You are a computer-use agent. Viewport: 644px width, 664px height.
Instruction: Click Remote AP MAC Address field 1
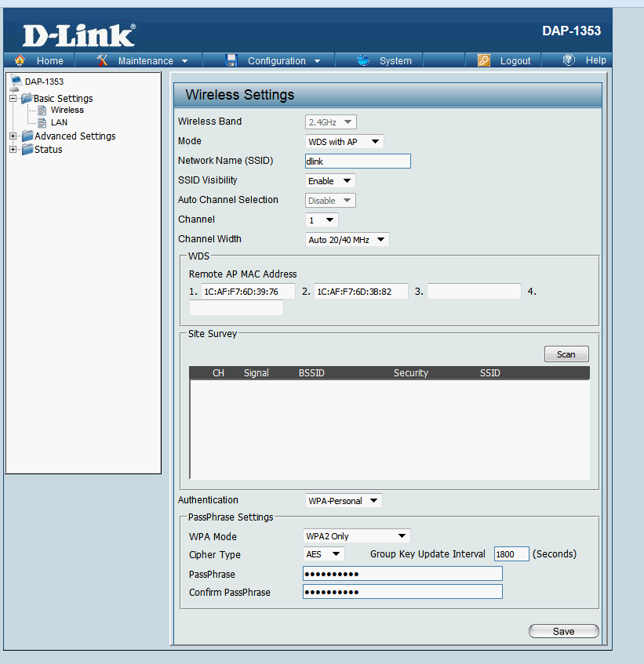click(x=248, y=292)
